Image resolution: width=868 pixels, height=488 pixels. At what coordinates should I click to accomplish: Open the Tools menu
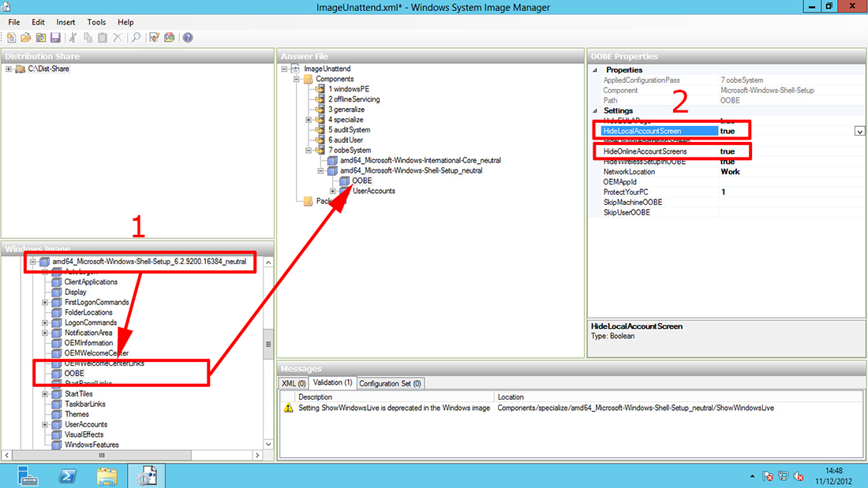click(96, 22)
